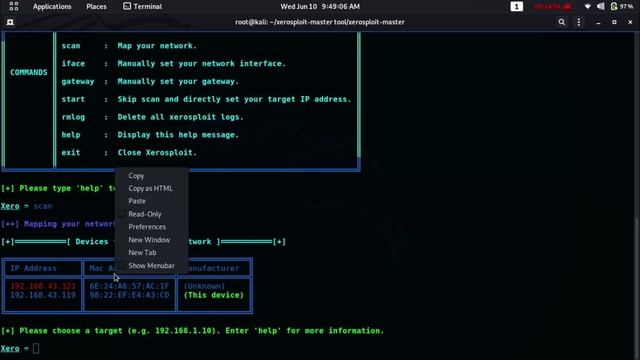
Task: Toggle Read-Only checkbox
Action: [x=121, y=214]
